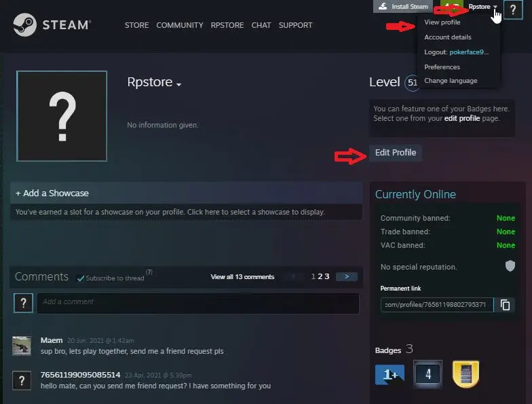Image resolution: width=532 pixels, height=404 pixels.
Task: Click Maem's comment avatar
Action: pos(22,346)
